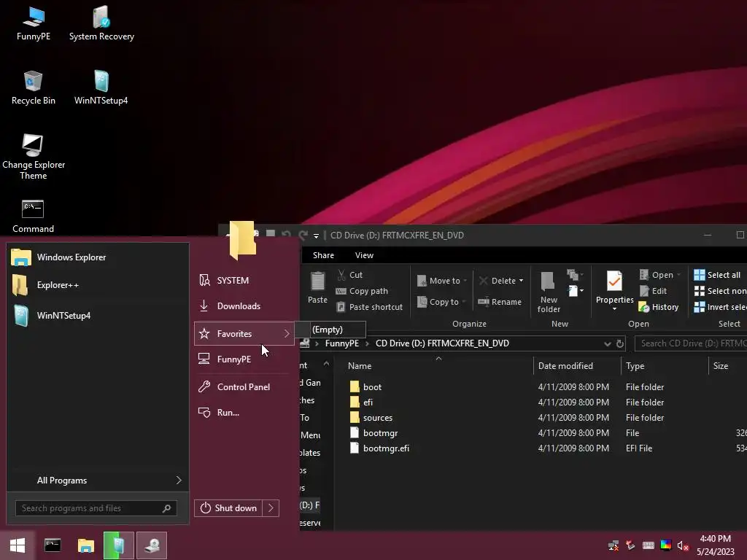Click muted volume tray icon
The width and height of the screenshot is (747, 560).
[683, 545]
